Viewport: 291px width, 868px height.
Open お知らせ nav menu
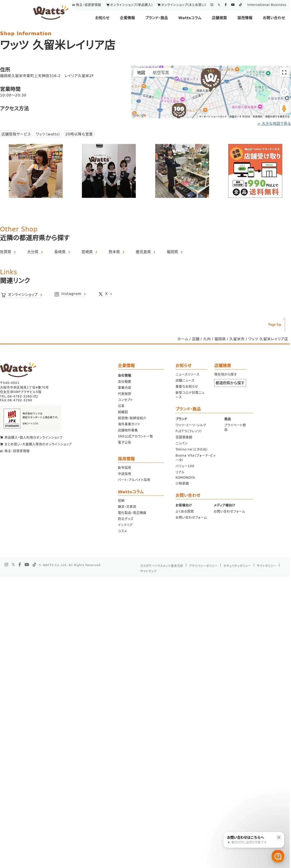(x=102, y=18)
